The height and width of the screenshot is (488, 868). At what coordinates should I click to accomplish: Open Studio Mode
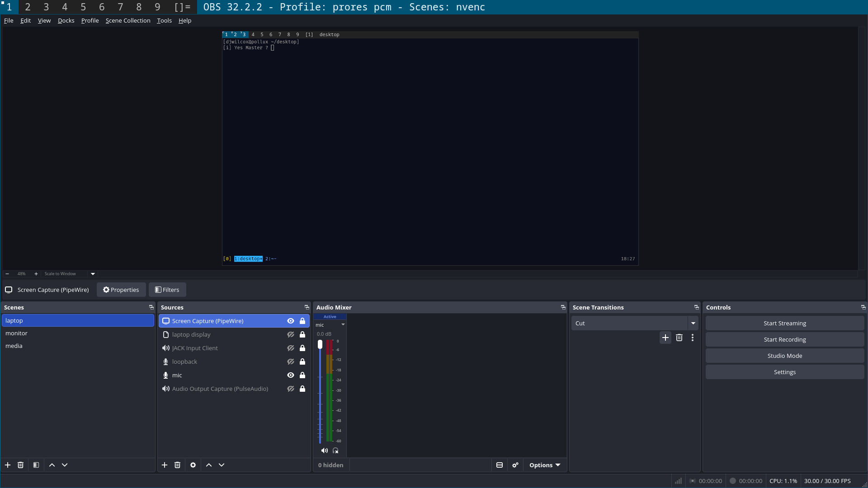pyautogui.click(x=785, y=356)
